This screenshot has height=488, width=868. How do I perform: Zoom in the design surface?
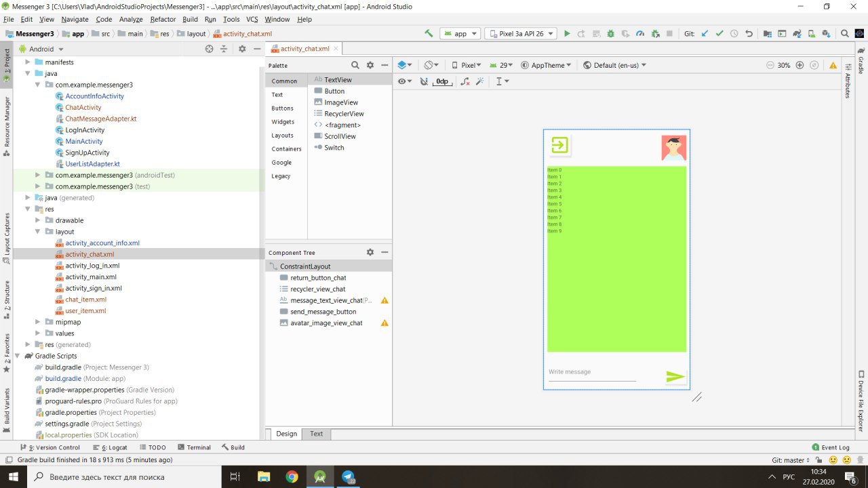[800, 65]
